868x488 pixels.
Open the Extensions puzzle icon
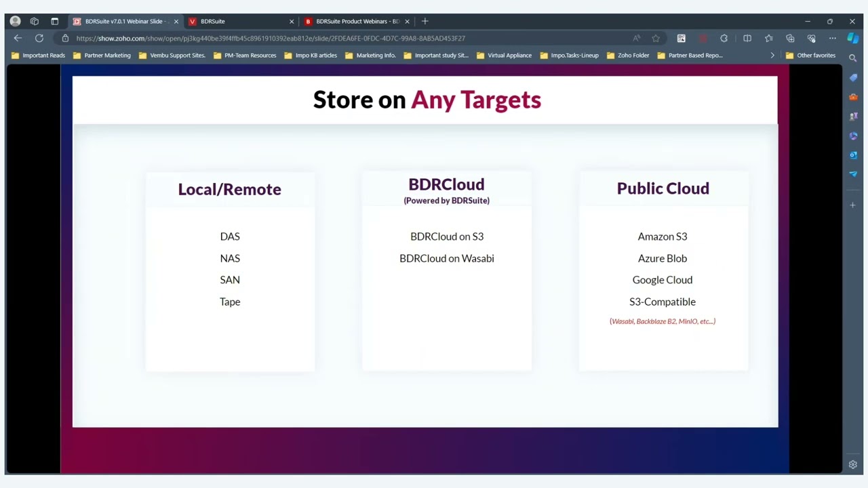click(724, 39)
